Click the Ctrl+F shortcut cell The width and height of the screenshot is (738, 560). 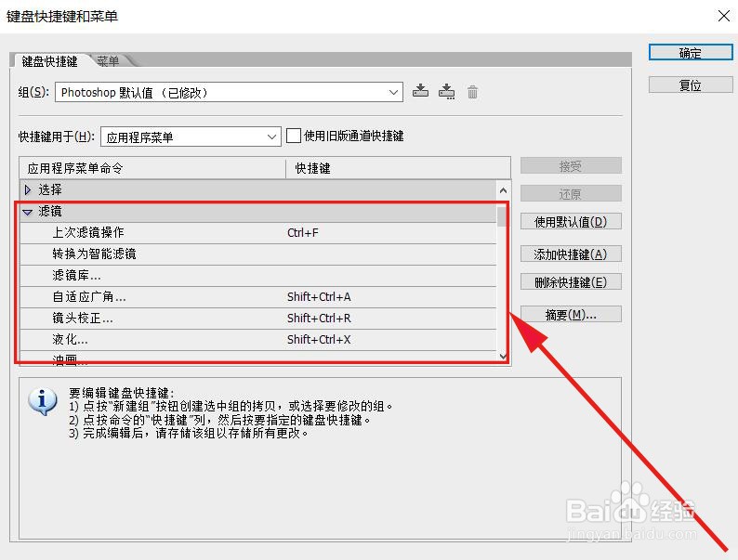pyautogui.click(x=303, y=233)
